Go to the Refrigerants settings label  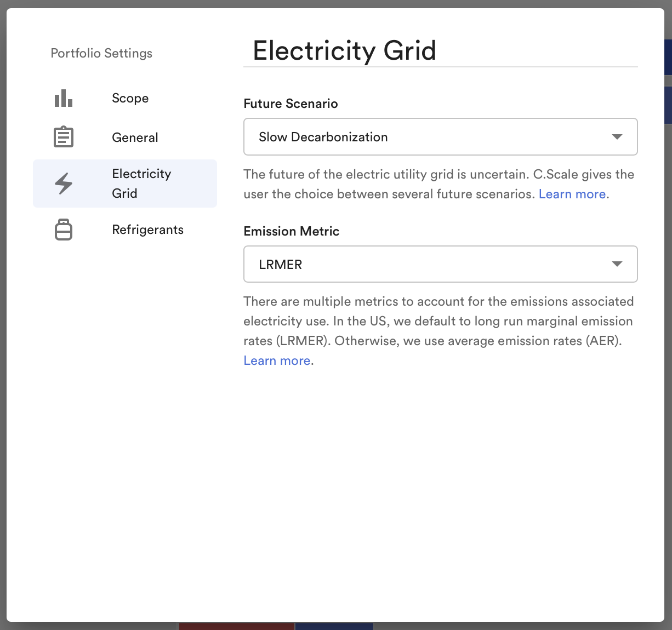pyautogui.click(x=147, y=230)
